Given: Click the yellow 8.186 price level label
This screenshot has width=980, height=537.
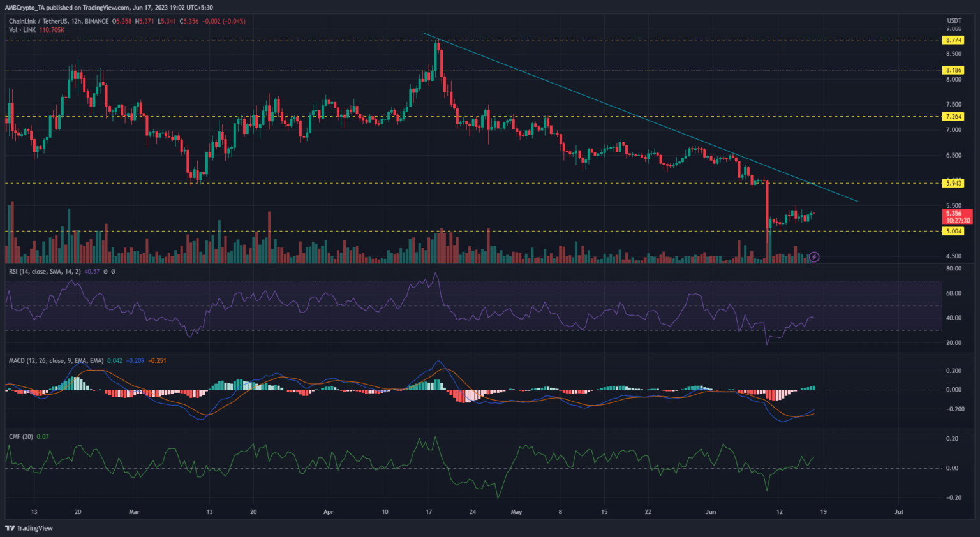Looking at the screenshot, I should [x=954, y=70].
